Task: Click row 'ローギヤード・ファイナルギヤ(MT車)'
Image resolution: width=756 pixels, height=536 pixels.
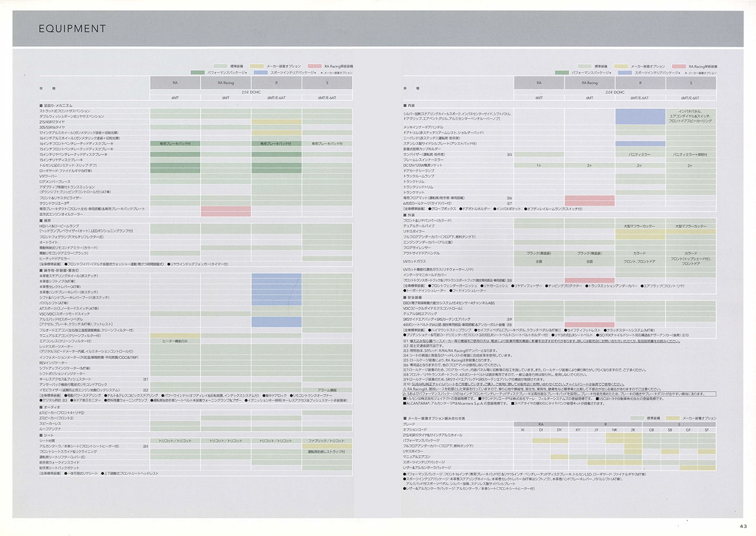Action: [195, 170]
